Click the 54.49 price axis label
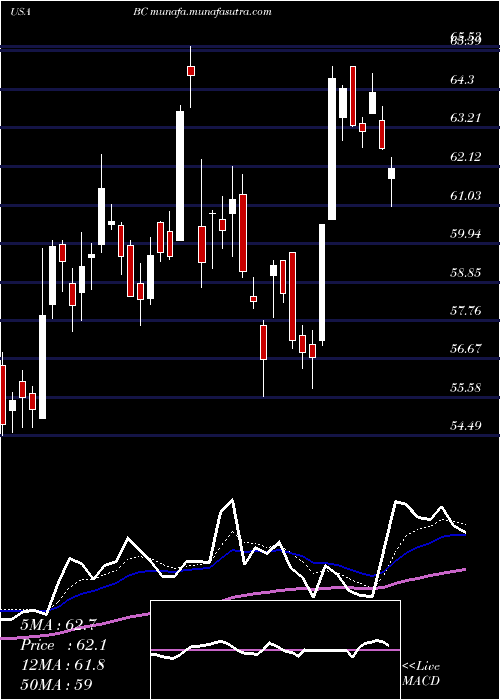Screen dimensions: 500x700 pos(466,425)
